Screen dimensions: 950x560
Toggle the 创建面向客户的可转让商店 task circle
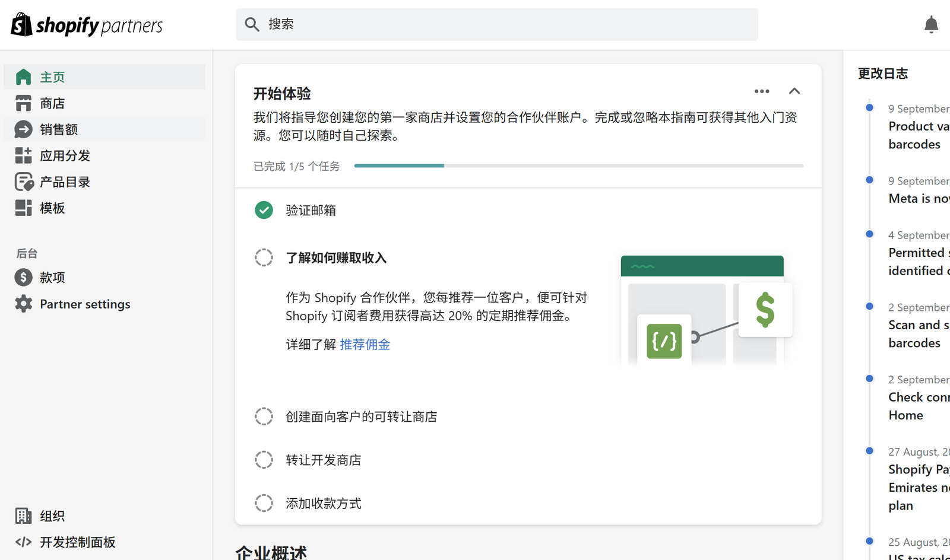(x=264, y=416)
